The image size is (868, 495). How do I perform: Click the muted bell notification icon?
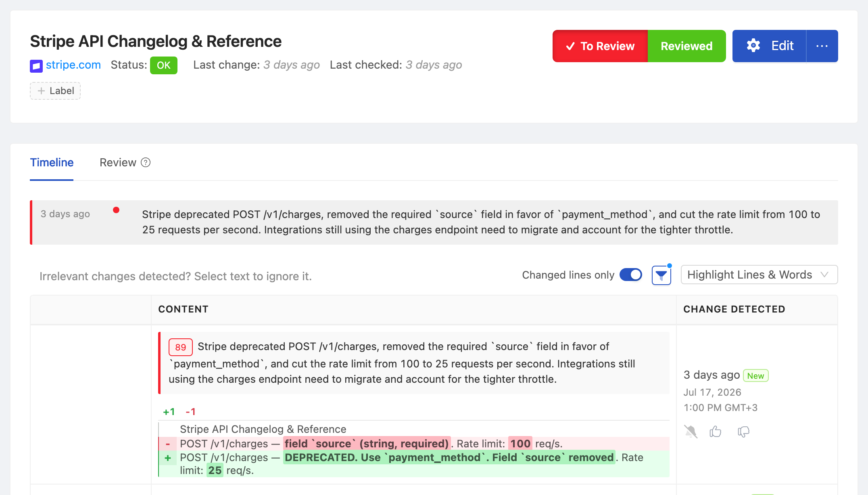tap(691, 432)
